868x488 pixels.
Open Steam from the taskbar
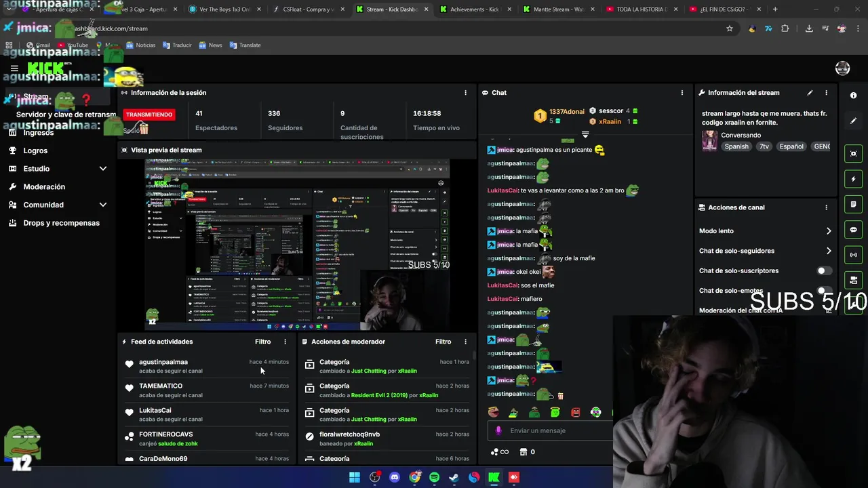coord(454,477)
